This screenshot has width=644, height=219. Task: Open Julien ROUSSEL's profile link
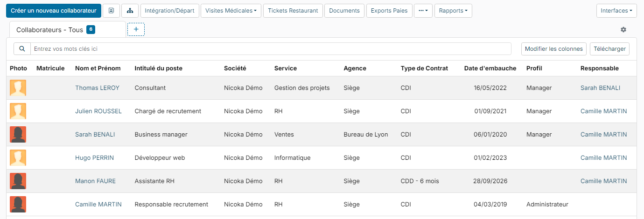tap(98, 111)
